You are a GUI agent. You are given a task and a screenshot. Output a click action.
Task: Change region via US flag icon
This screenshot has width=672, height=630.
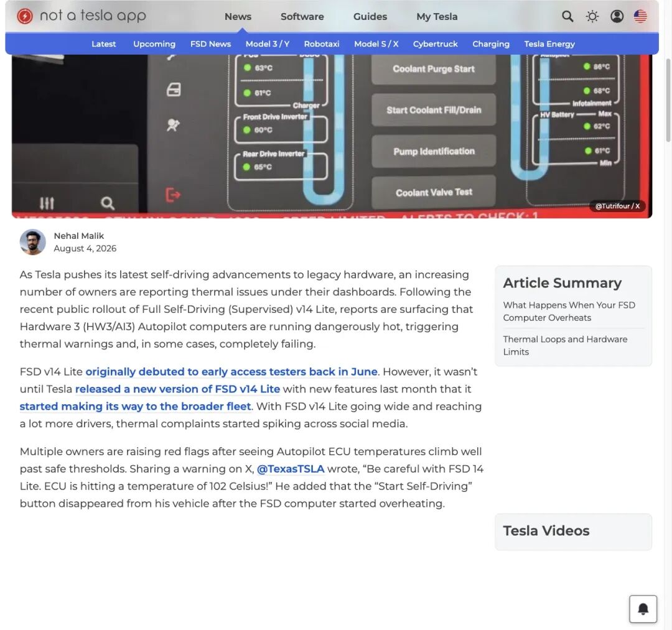coord(640,16)
